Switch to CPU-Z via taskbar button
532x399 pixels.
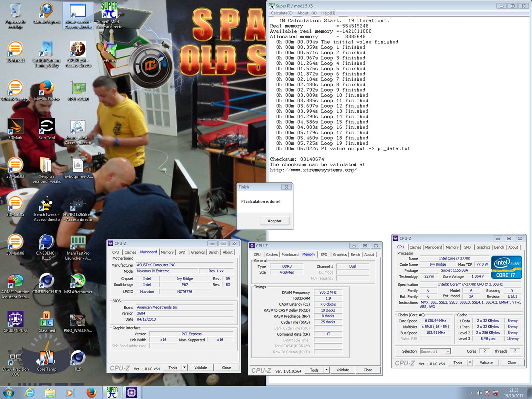coord(131,393)
